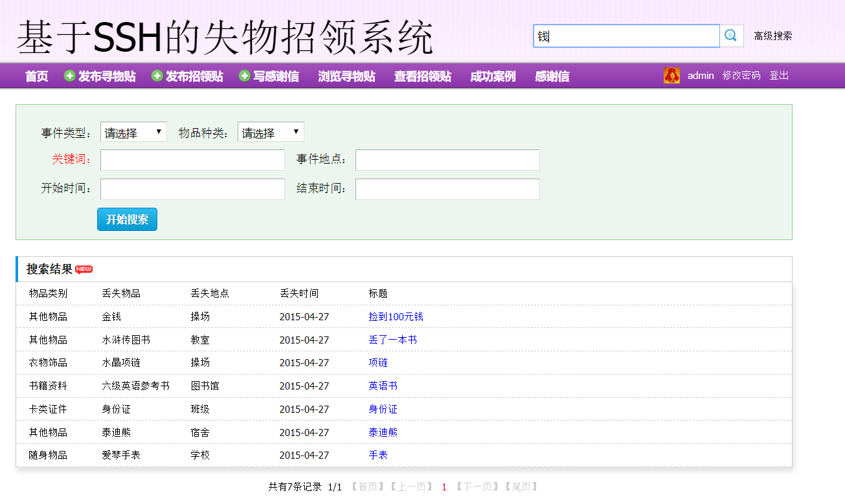The height and width of the screenshot is (504, 845).
Task: Click the 关键词 input field
Action: pyautogui.click(x=192, y=160)
